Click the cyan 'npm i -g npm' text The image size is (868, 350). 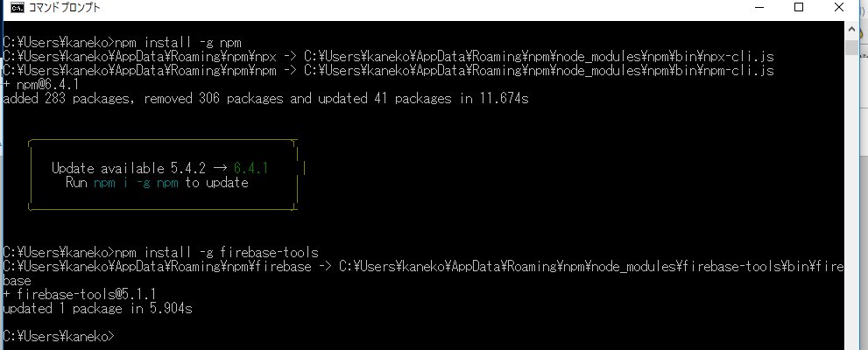click(x=136, y=183)
